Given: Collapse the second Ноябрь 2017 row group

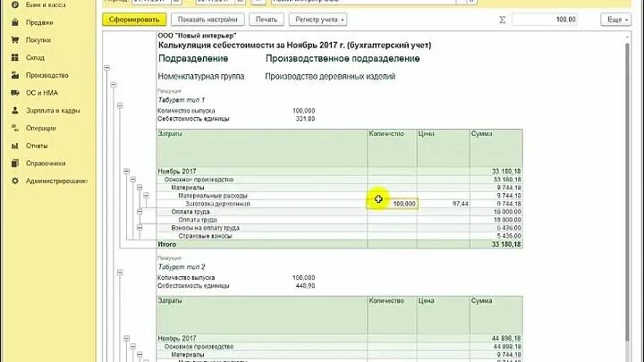Looking at the screenshot, I should point(126,339).
